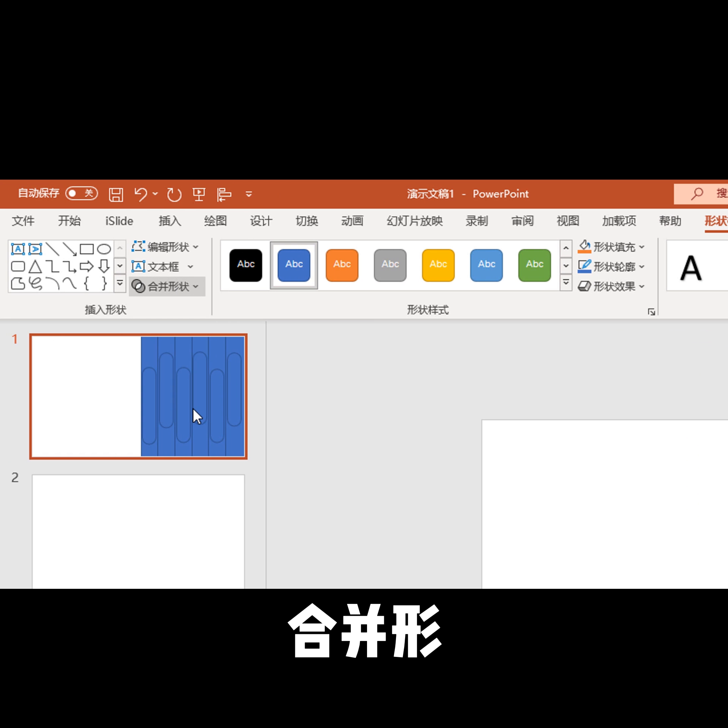Switch to the 动画 tab
This screenshot has height=728, width=728.
(352, 221)
